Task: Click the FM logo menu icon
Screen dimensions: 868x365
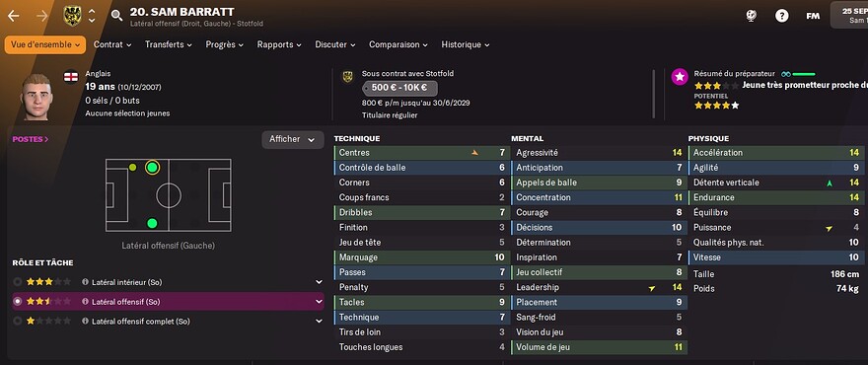Action: (813, 16)
